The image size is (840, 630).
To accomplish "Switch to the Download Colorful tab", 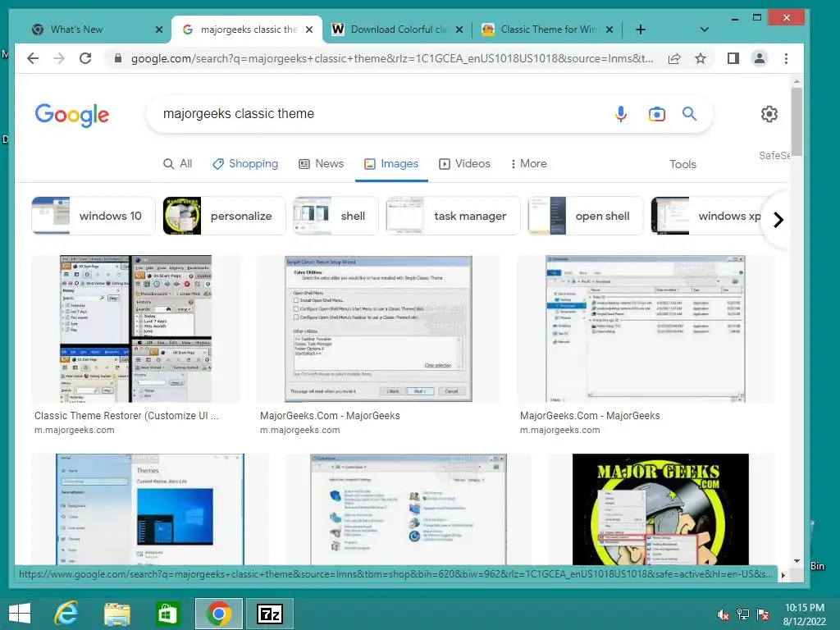I will (396, 30).
